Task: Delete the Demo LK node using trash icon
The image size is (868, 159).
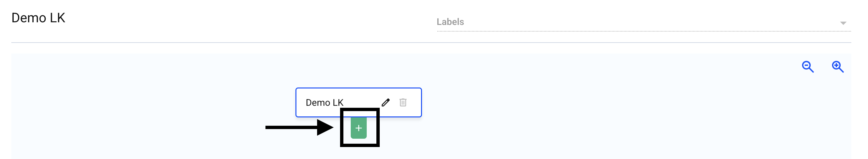Action: 403,102
